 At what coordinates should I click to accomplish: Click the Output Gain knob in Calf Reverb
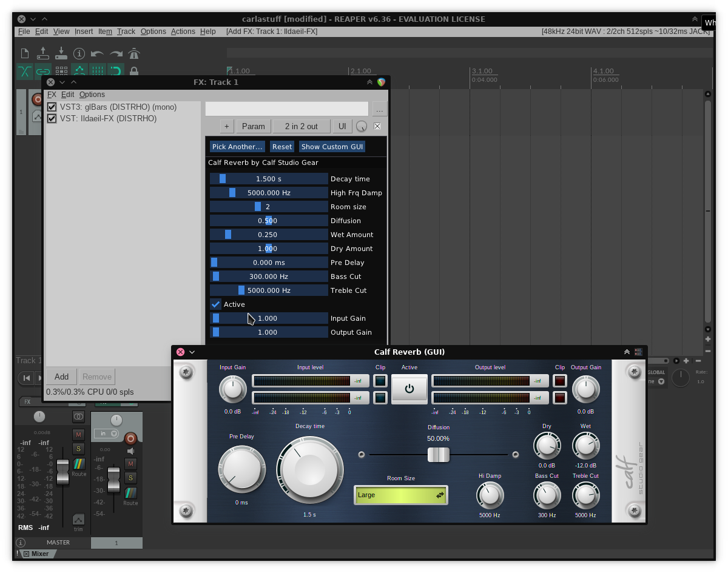(586, 389)
